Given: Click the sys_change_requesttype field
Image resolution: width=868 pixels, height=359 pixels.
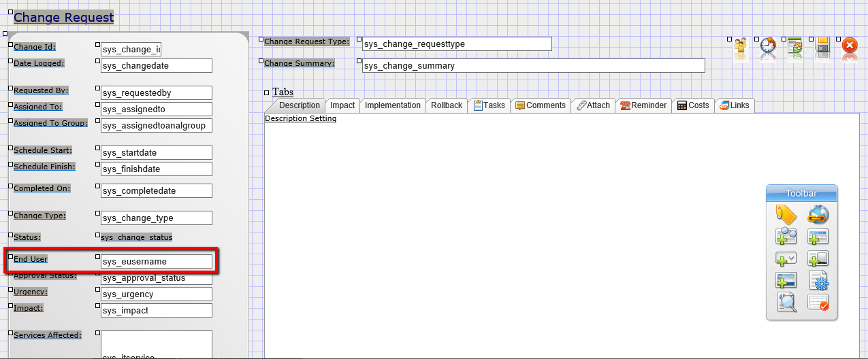Looking at the screenshot, I should (457, 44).
